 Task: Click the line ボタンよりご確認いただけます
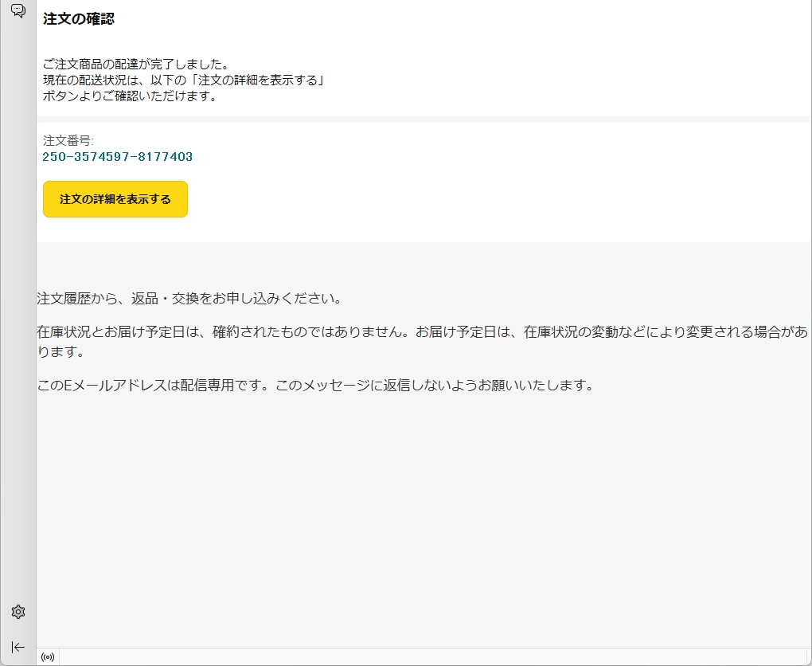click(130, 96)
